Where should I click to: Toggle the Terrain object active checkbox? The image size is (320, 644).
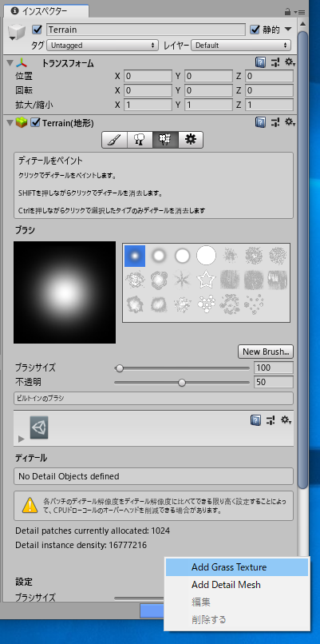point(38,30)
